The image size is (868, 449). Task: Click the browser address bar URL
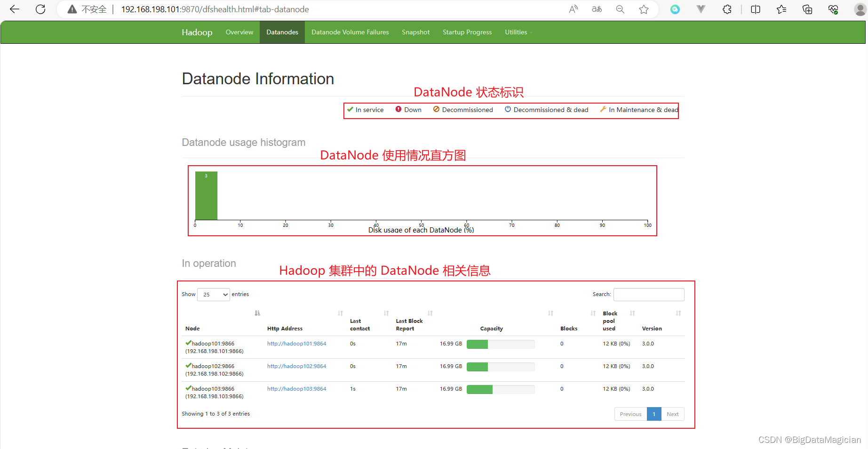click(215, 9)
